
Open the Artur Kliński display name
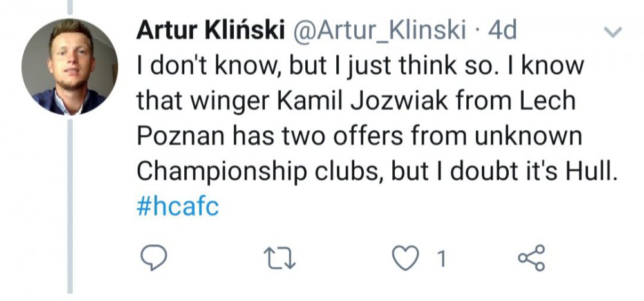pos(211,30)
